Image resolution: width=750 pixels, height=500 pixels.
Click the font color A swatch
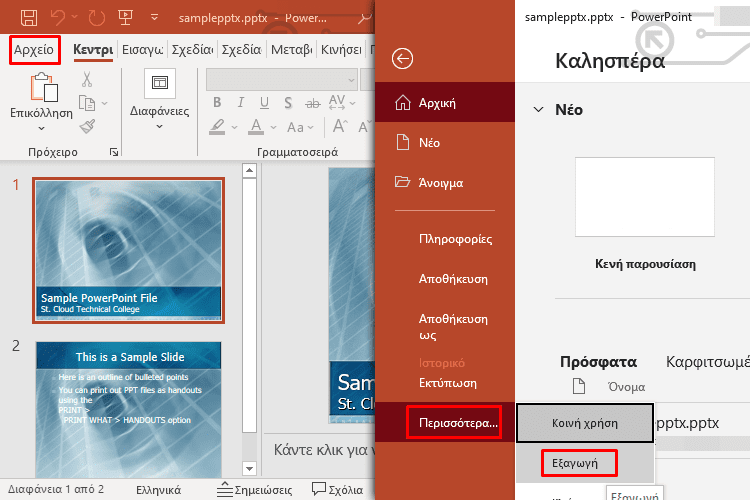coord(256,127)
